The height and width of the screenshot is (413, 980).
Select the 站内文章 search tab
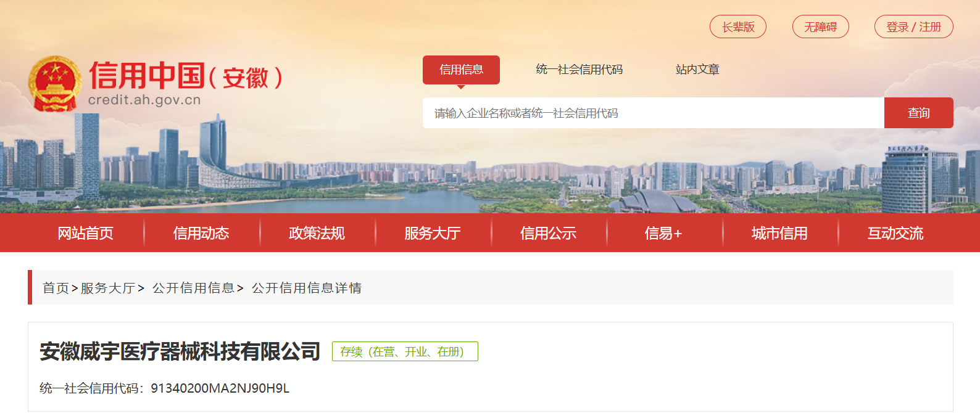(x=697, y=70)
